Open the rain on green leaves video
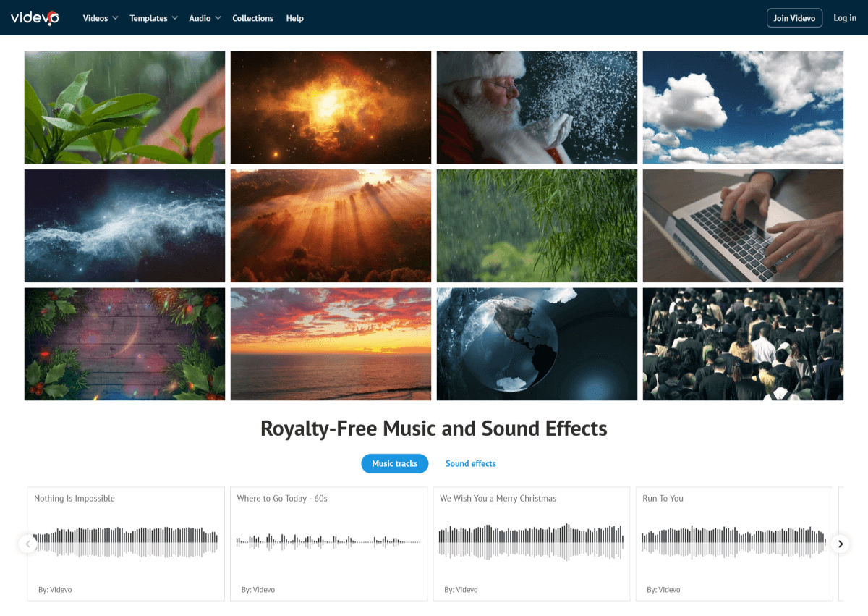The image size is (868, 616). tap(124, 107)
